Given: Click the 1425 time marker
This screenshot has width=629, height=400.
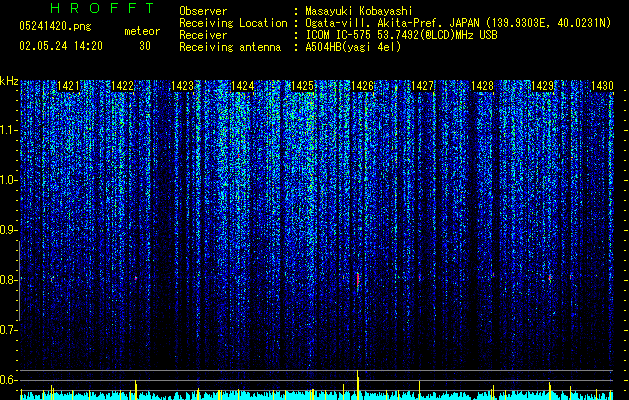Looking at the screenshot, I should point(302,86).
